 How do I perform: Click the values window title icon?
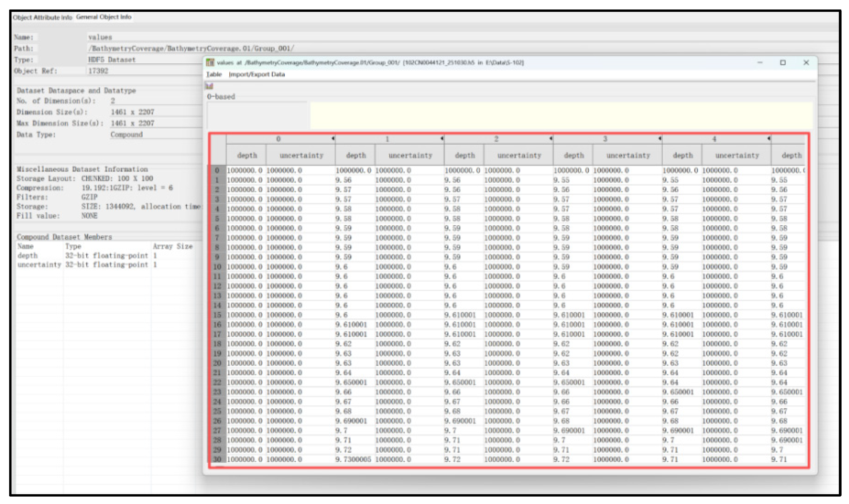(x=210, y=62)
